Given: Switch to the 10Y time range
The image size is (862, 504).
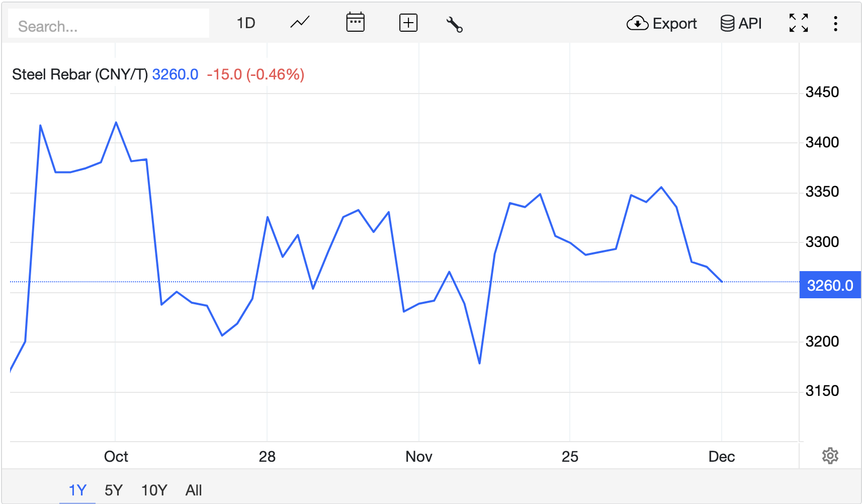Looking at the screenshot, I should coord(154,490).
